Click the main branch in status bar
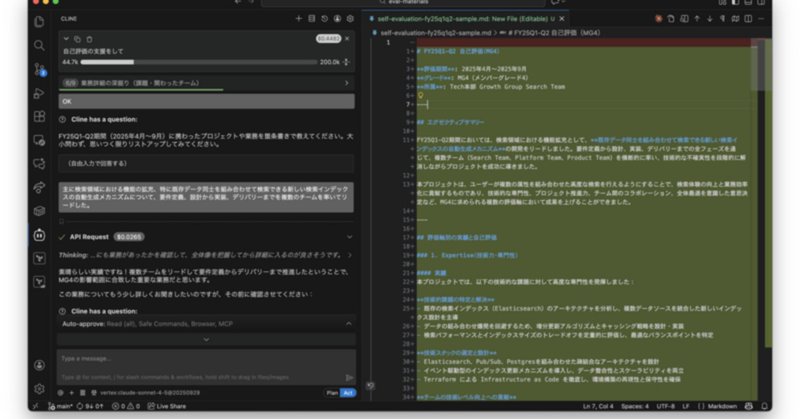This screenshot has width=800, height=419. pyautogui.click(x=61, y=406)
